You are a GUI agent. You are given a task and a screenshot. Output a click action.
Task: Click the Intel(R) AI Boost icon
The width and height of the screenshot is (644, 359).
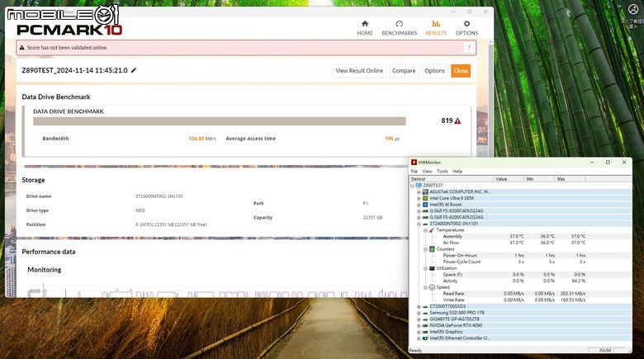pyautogui.click(x=425, y=205)
